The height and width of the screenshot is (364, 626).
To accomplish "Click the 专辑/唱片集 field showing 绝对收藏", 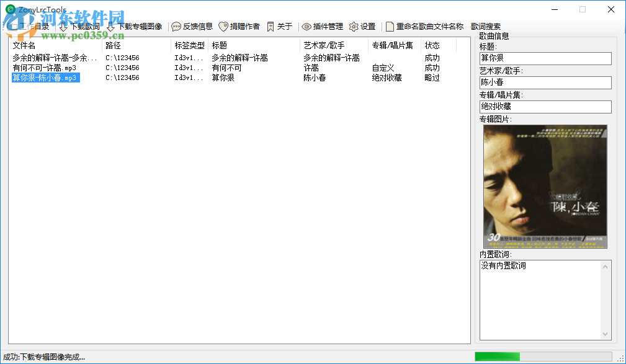I will click(x=544, y=107).
